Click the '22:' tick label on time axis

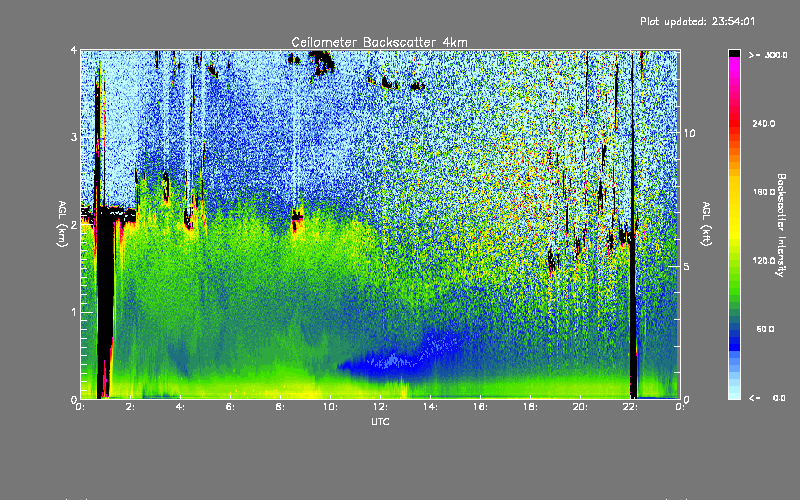[x=630, y=407]
